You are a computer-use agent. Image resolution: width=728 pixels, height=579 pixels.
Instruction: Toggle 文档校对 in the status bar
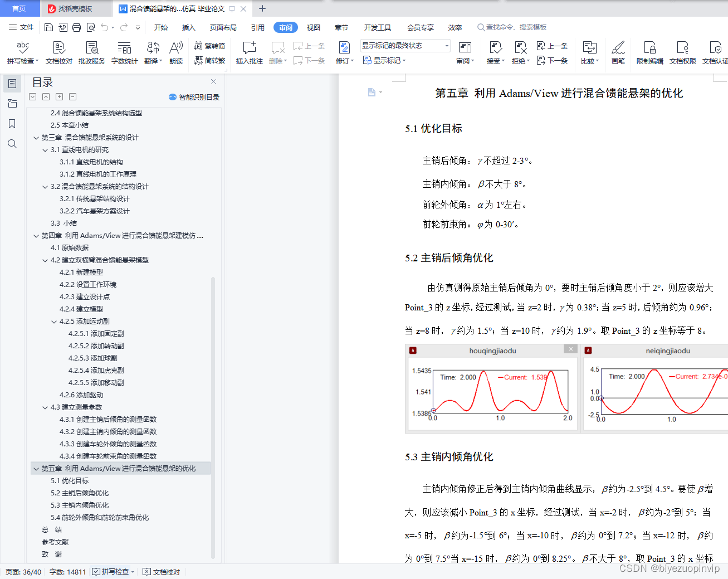162,572
